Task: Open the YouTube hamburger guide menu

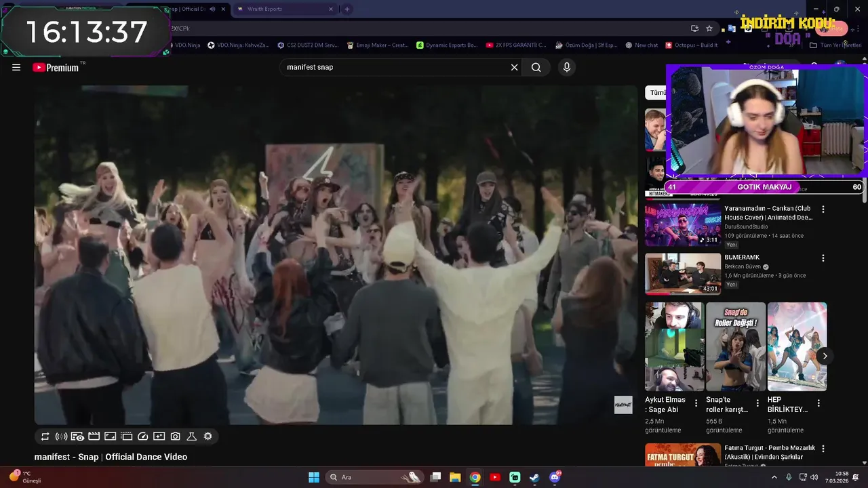Action: click(16, 67)
